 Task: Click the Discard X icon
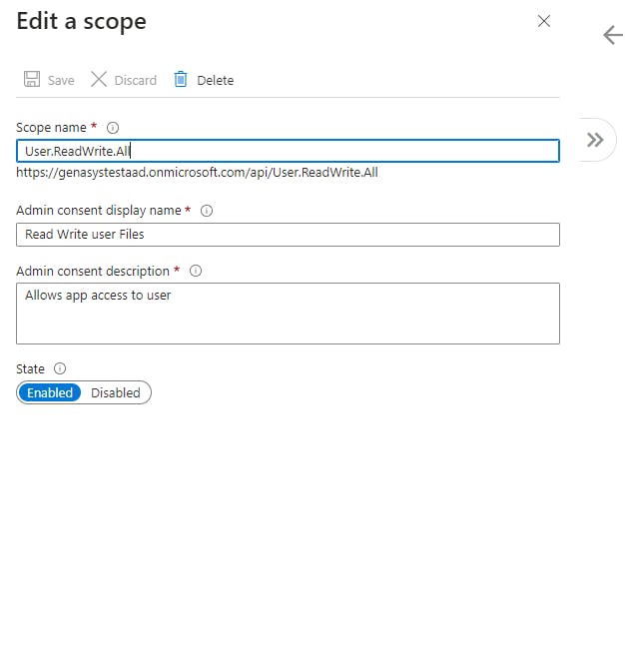coord(99,79)
